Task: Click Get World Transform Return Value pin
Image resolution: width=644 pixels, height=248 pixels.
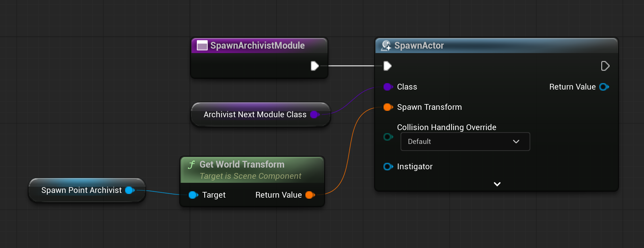Action: (310, 195)
